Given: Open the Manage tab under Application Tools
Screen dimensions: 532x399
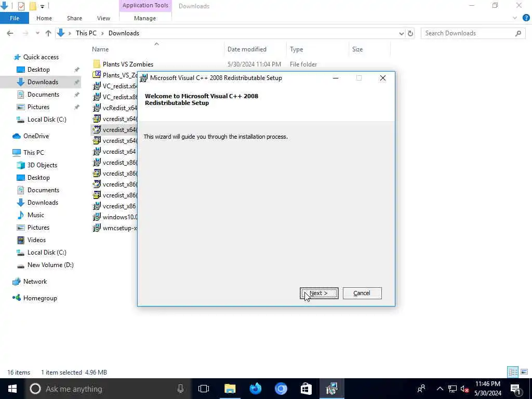Looking at the screenshot, I should tap(145, 18).
